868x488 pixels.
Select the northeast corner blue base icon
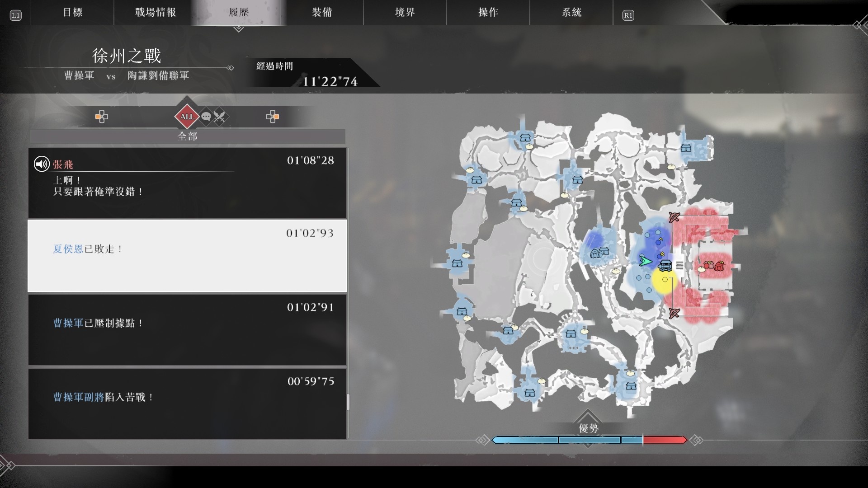point(686,148)
